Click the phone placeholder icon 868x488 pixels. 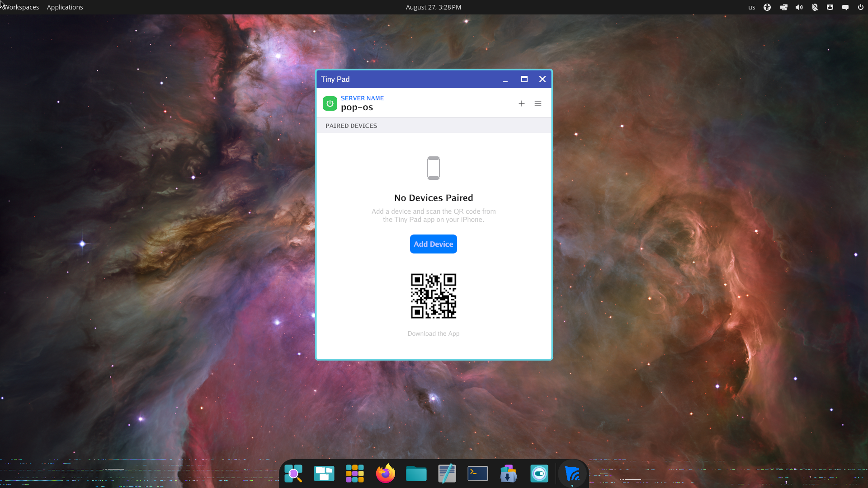pos(434,168)
